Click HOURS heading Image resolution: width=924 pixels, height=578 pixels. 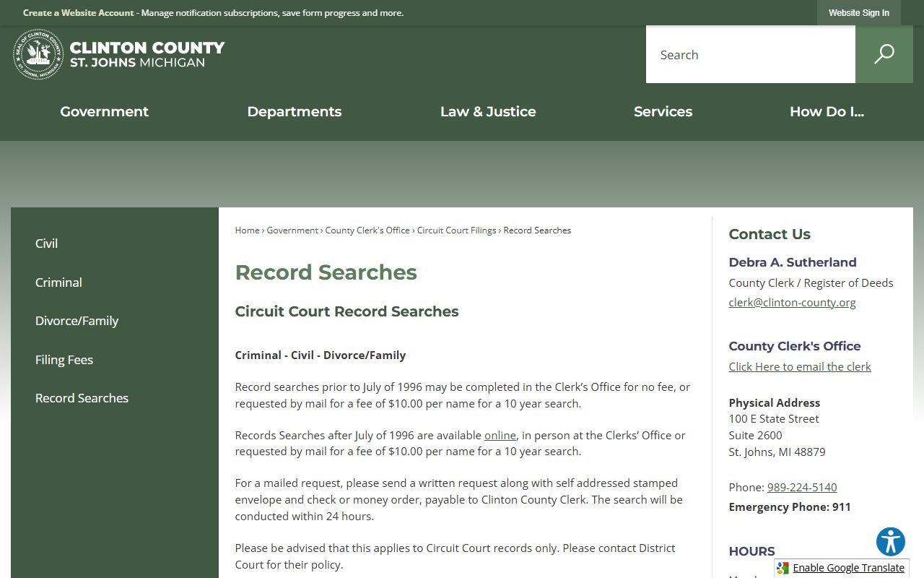coord(751,551)
